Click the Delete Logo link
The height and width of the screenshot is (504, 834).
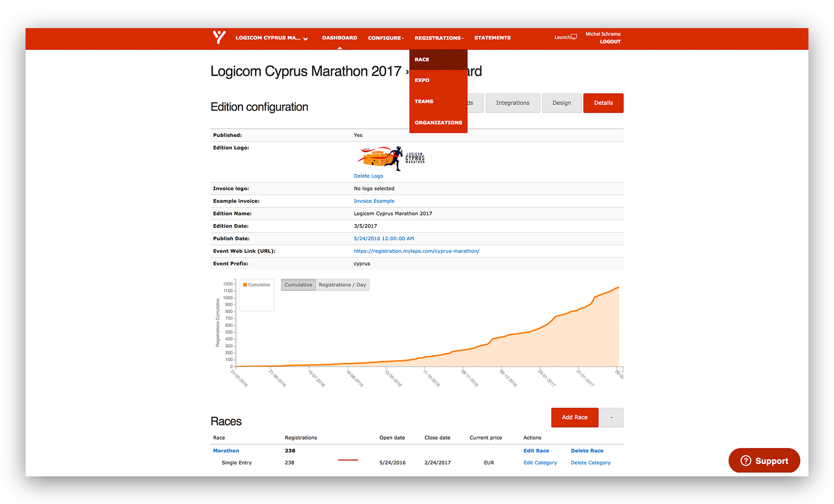[368, 176]
